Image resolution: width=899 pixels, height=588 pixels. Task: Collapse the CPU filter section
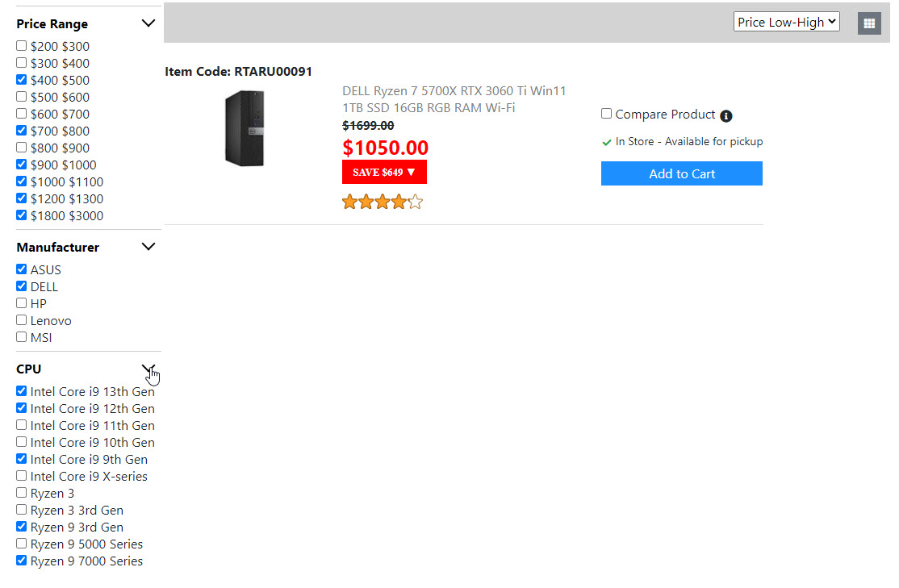148,369
